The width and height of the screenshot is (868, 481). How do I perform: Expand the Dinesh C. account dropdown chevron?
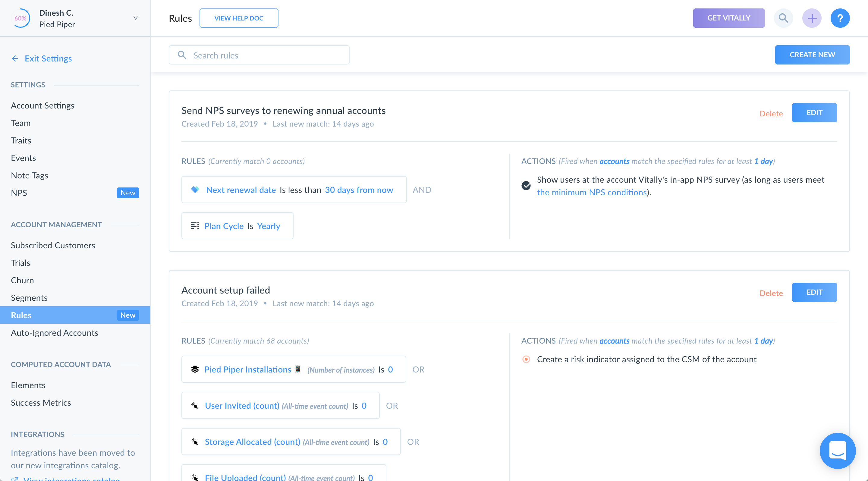[135, 18]
